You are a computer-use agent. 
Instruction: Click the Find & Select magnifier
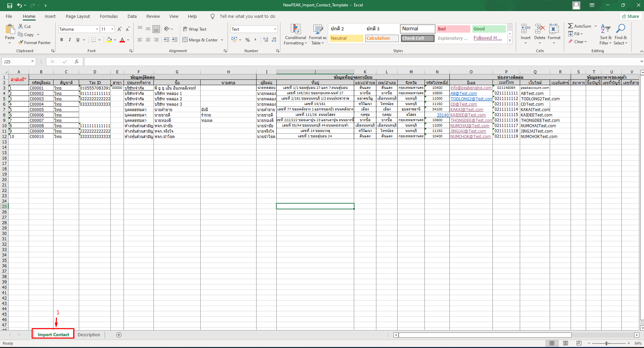tap(620, 29)
